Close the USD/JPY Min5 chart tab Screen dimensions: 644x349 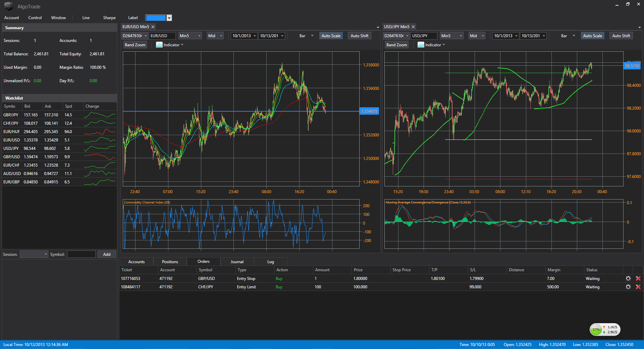point(413,27)
